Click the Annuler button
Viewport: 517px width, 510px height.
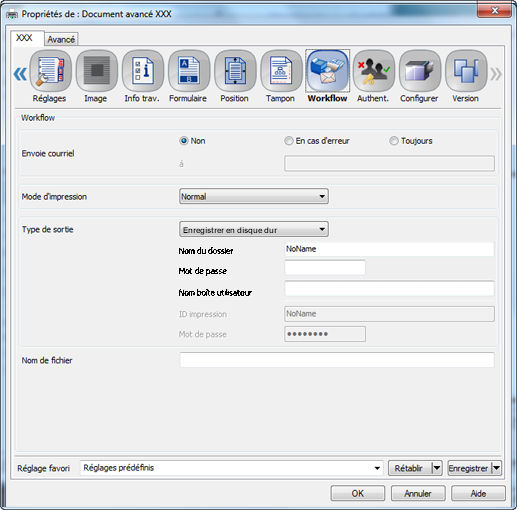[x=418, y=493]
